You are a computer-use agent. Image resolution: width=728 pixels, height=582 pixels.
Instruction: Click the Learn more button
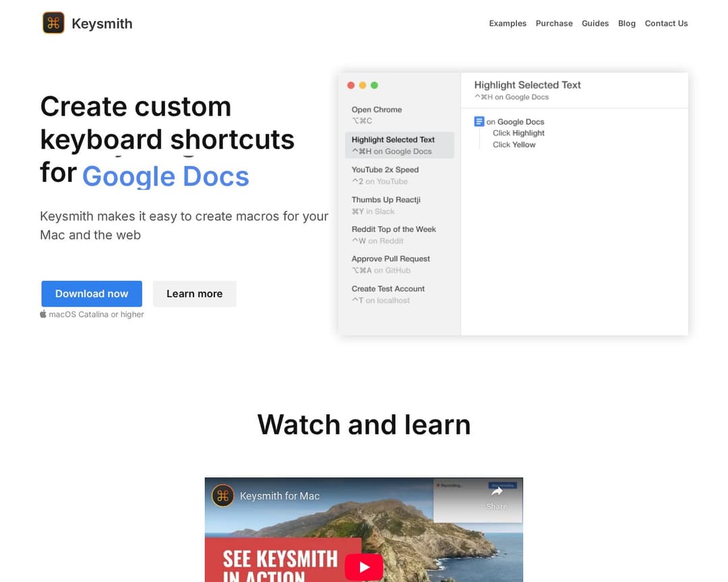click(194, 294)
